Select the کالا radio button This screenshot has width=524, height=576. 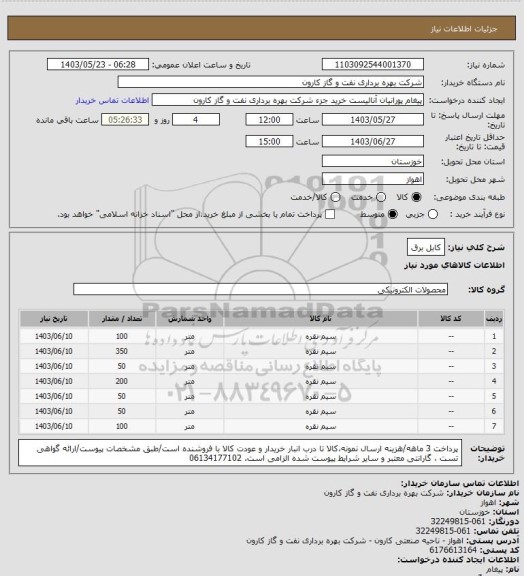(x=416, y=197)
